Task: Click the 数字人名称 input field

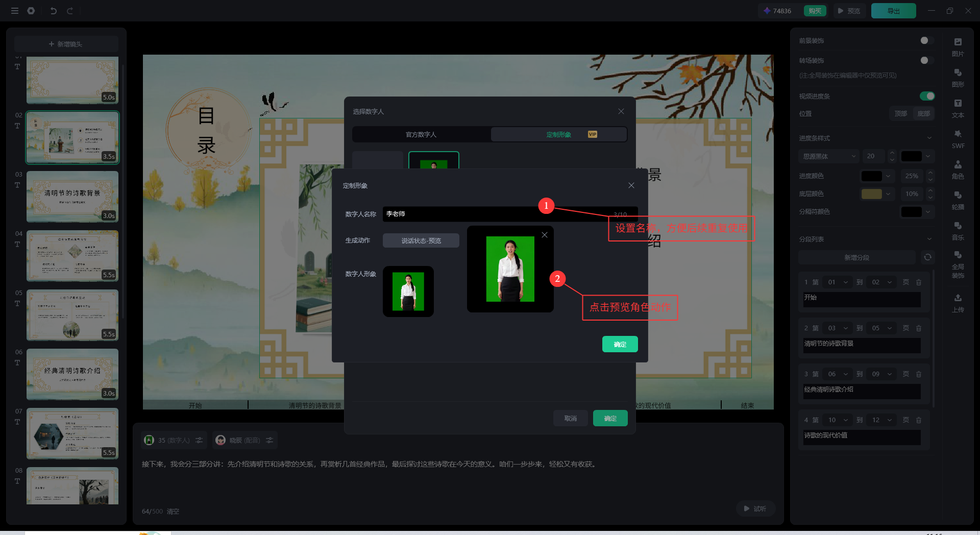Action: pyautogui.click(x=495, y=214)
